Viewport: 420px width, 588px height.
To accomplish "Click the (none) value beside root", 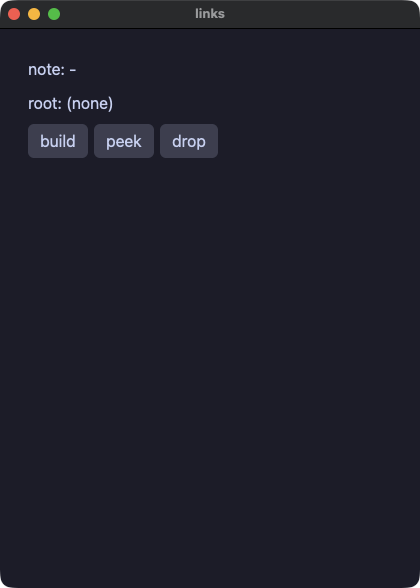I will coord(90,104).
